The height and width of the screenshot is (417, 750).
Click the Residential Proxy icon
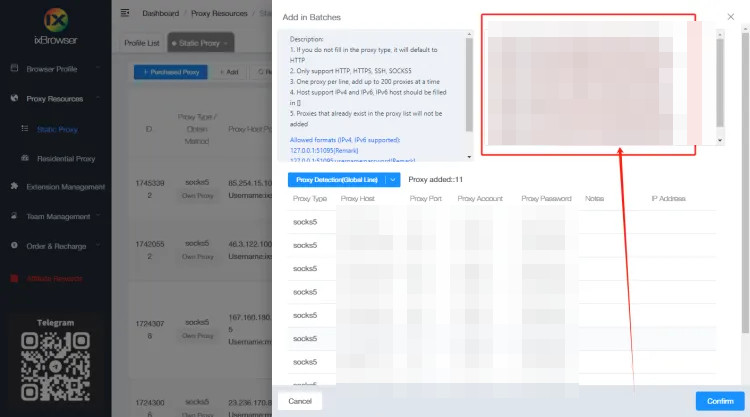click(x=25, y=158)
